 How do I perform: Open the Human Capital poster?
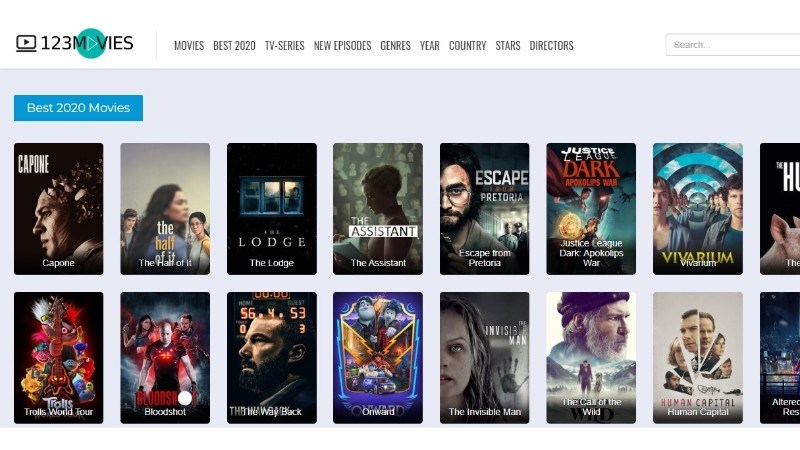[698, 358]
